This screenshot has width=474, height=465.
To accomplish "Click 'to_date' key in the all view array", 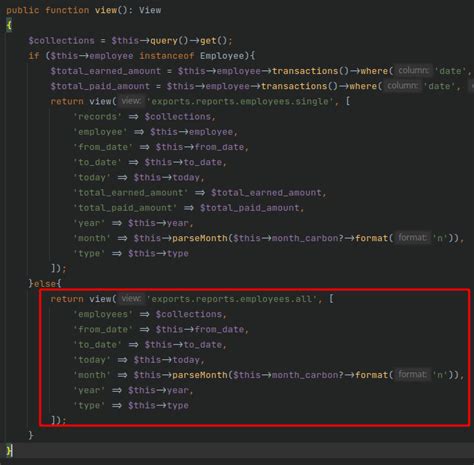I will 97,345.
